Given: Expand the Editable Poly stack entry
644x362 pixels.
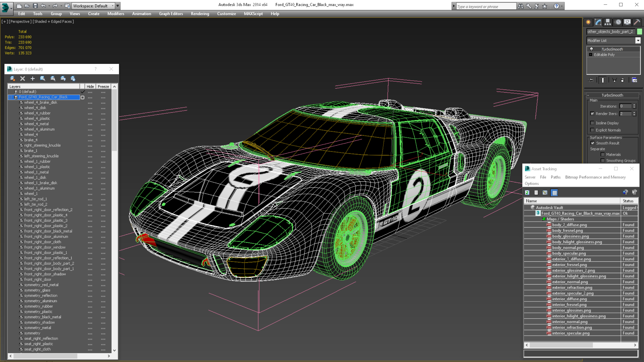Looking at the screenshot, I should [591, 55].
